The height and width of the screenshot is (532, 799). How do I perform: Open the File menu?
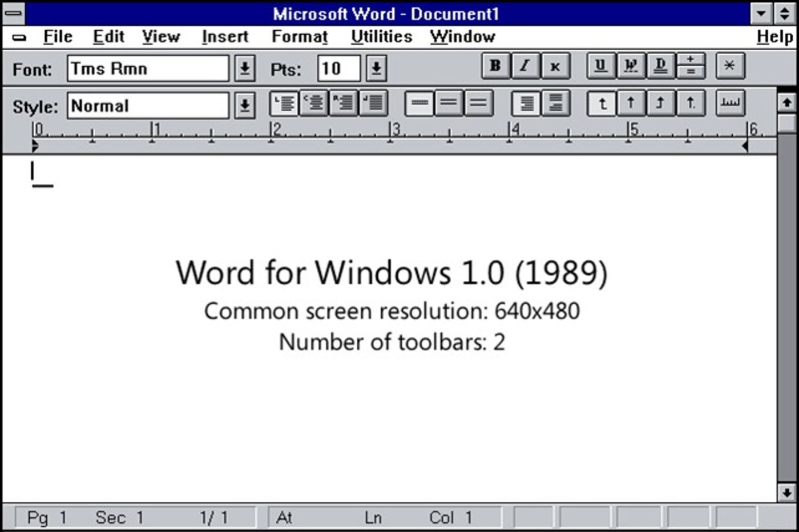[58, 37]
